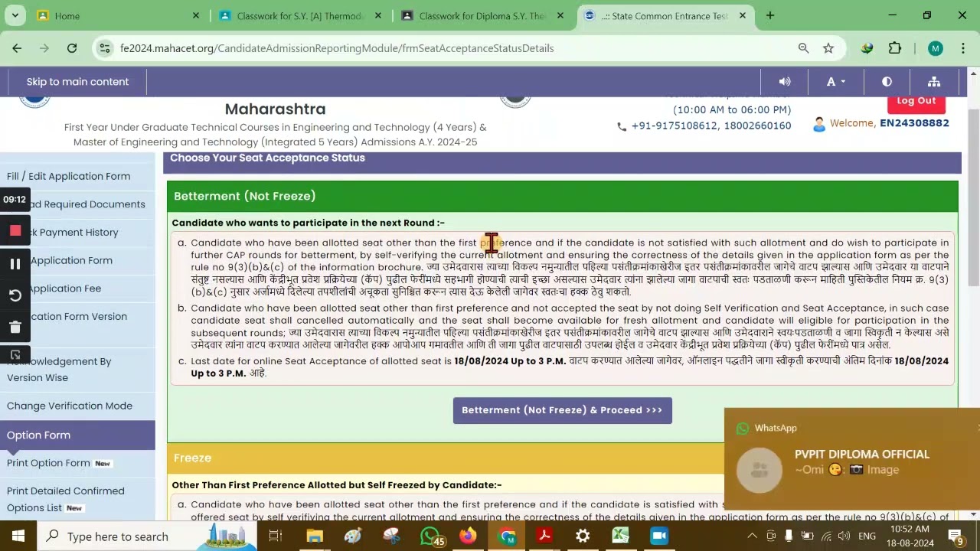Switch to the Home tab

119,15
